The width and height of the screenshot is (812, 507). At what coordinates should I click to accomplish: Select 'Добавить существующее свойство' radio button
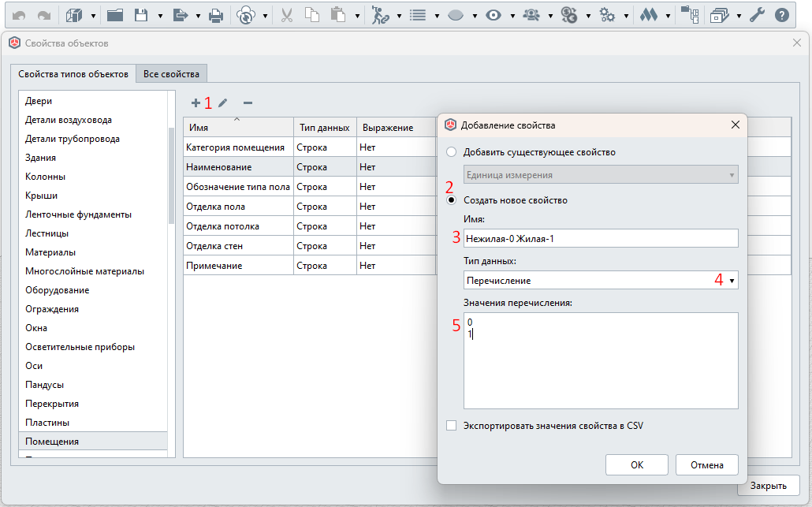pos(452,152)
